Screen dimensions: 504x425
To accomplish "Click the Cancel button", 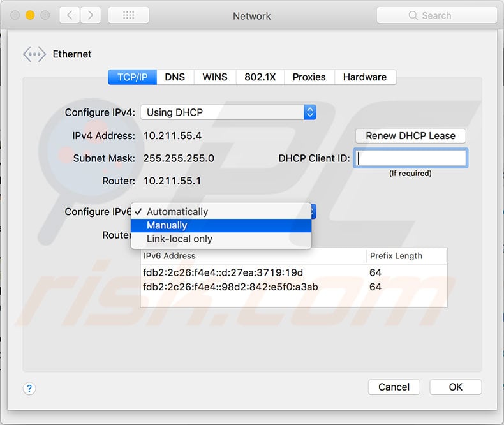I will 394,387.
